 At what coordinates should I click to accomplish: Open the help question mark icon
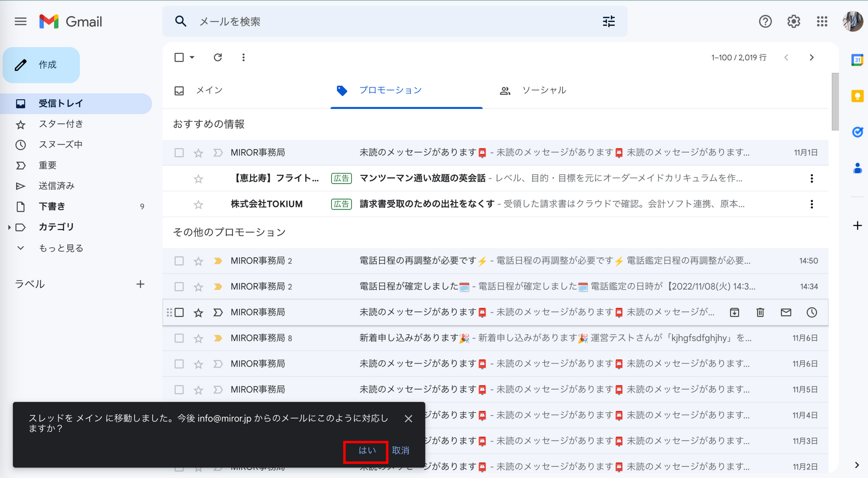point(765,21)
